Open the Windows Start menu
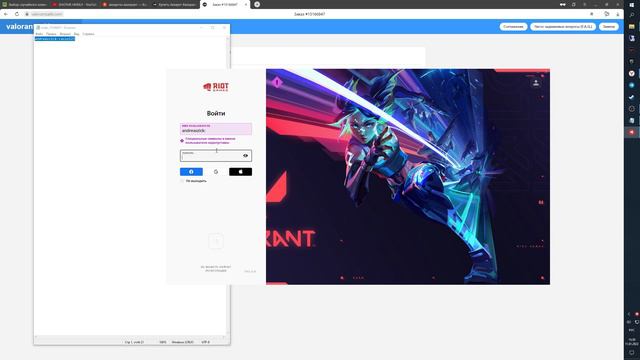Screen dimensions: 640x360 point(632,4)
